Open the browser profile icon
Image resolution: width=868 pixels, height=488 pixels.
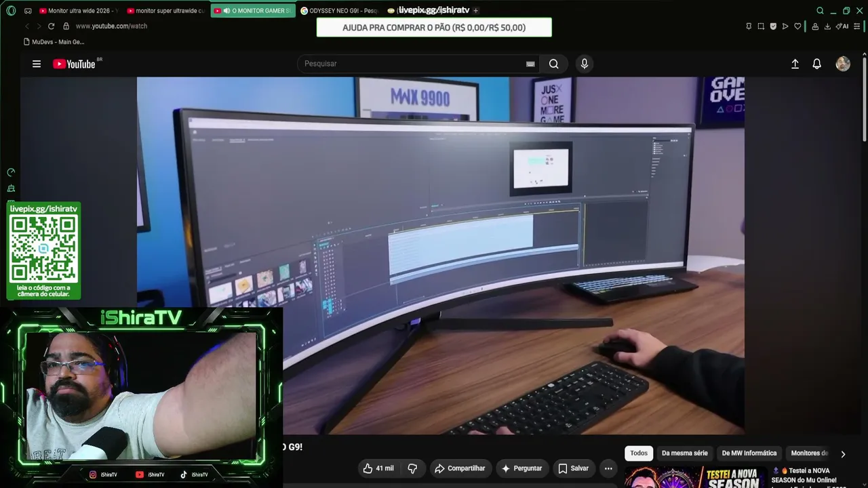815,26
